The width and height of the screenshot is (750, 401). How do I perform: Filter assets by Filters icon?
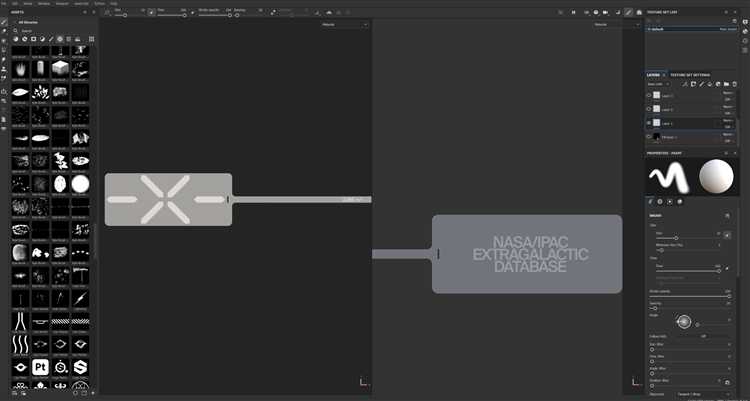42,39
